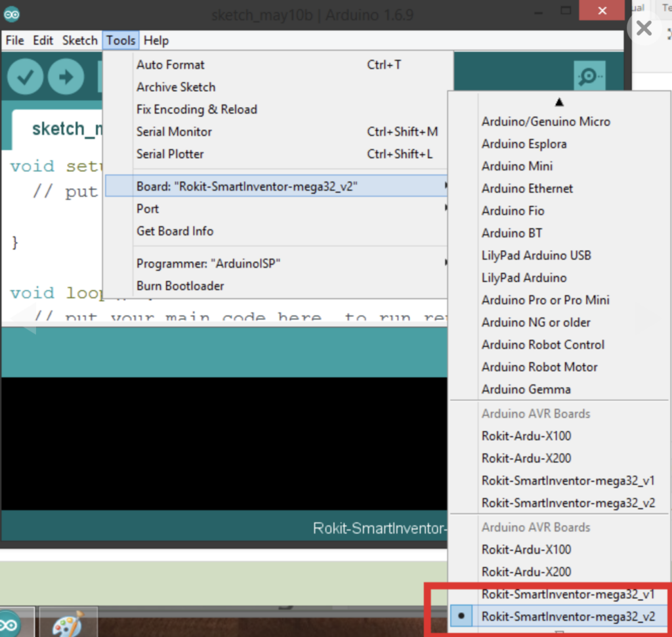Click the up arrow atop board list
The height and width of the screenshot is (637, 672).
point(559,102)
